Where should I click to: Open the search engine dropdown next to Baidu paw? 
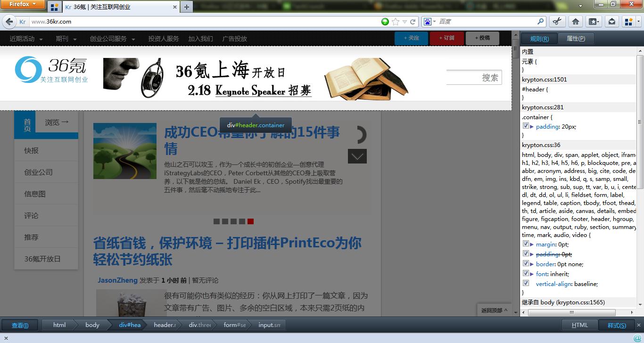(434, 22)
